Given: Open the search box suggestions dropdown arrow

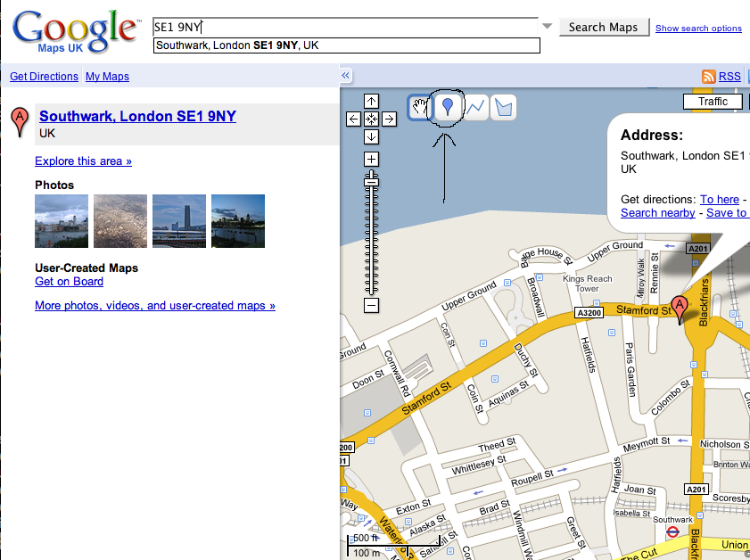Looking at the screenshot, I should point(548,27).
